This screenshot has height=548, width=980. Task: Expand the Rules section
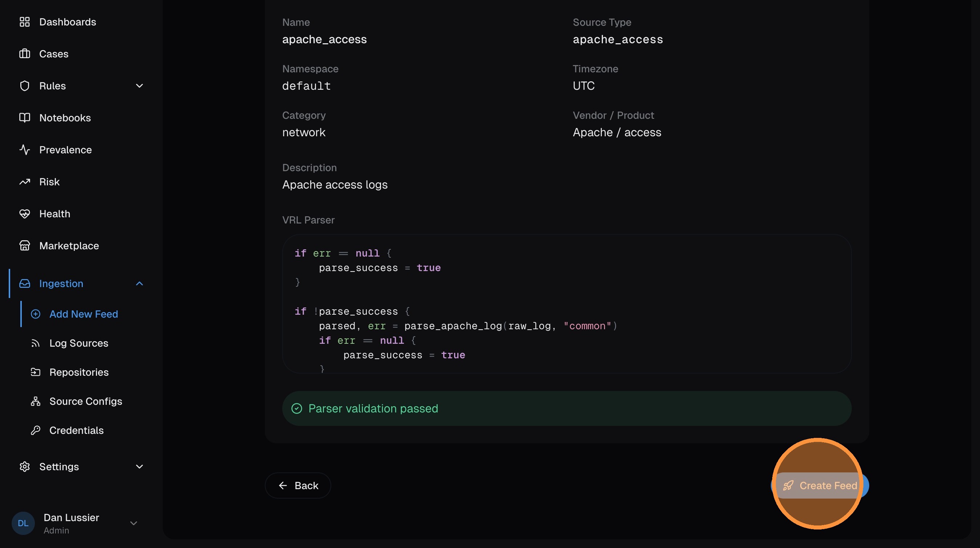(139, 86)
